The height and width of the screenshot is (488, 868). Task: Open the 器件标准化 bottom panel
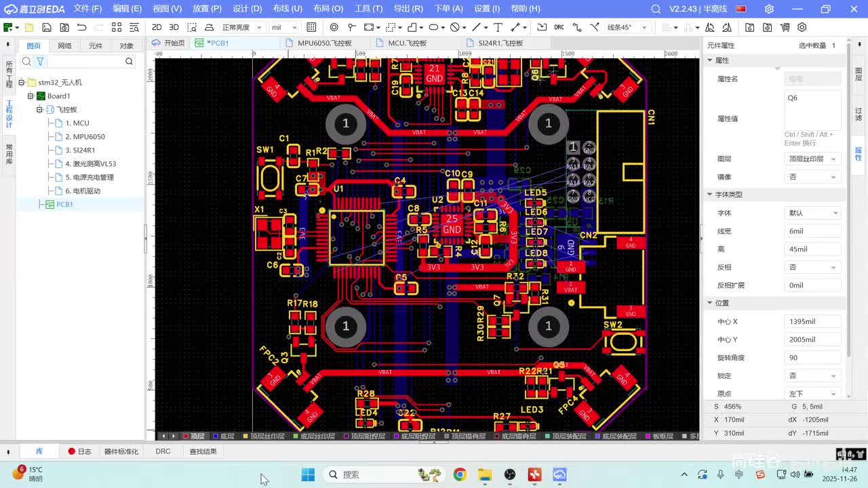(x=121, y=451)
